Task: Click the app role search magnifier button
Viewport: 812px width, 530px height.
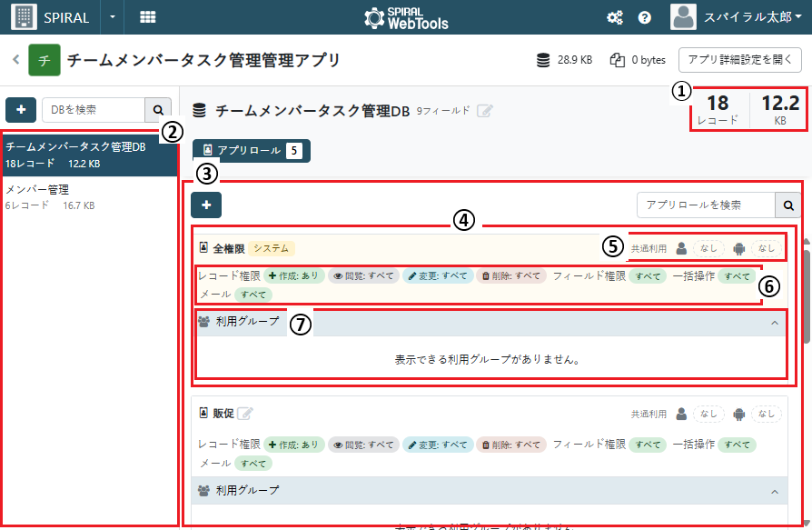Action: point(788,205)
